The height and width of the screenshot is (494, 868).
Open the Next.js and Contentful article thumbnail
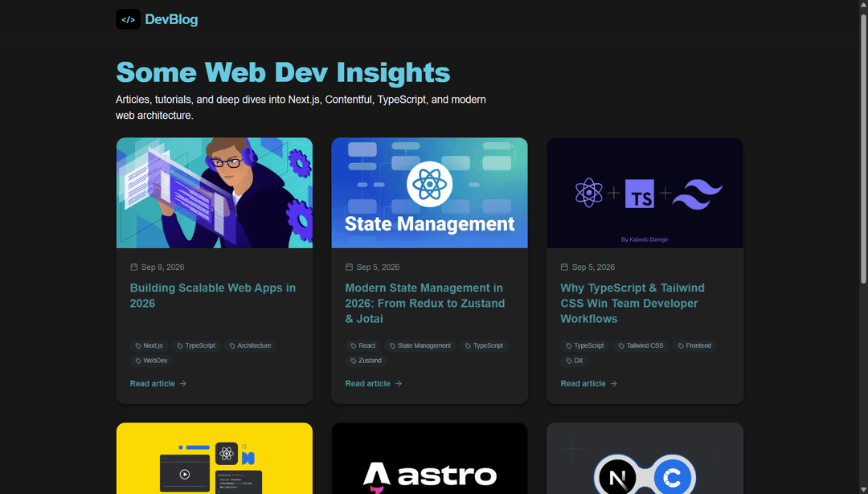point(645,459)
